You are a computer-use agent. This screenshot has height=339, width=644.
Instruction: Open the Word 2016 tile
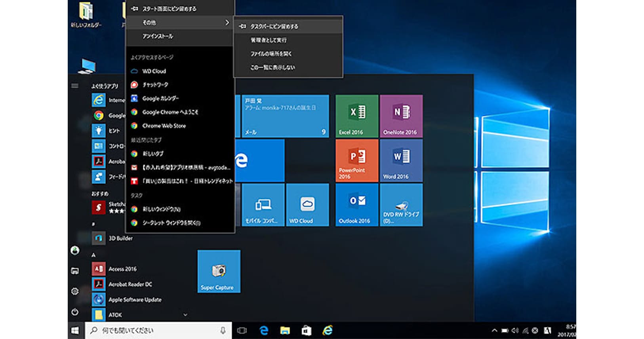[x=401, y=160]
